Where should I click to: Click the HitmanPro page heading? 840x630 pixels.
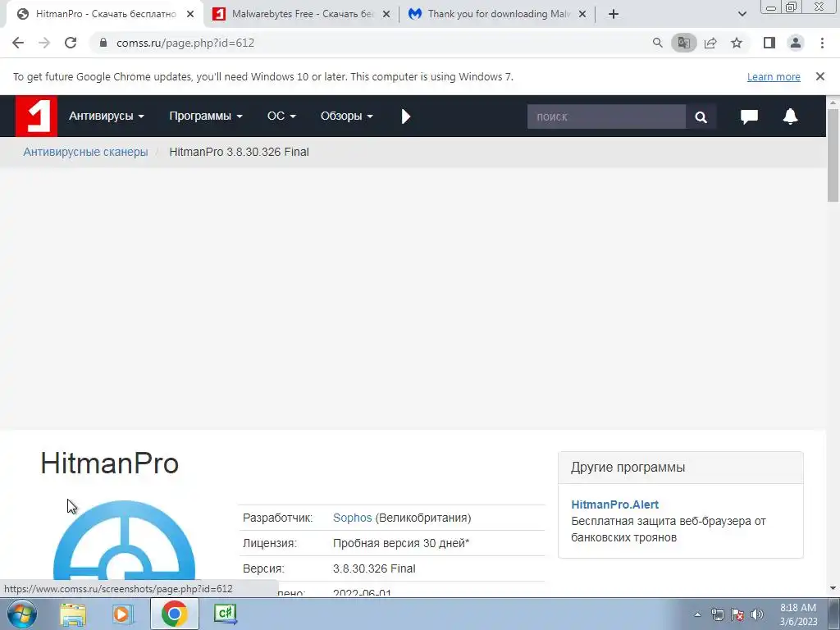109,463
